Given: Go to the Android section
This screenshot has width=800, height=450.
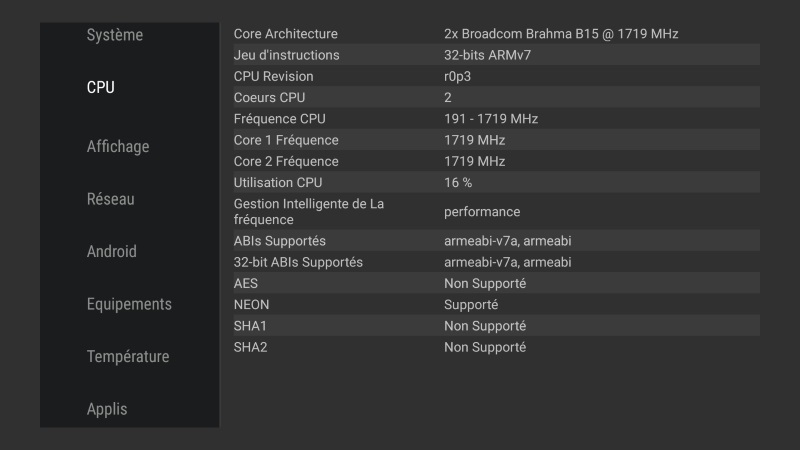Looking at the screenshot, I should pyautogui.click(x=112, y=252).
